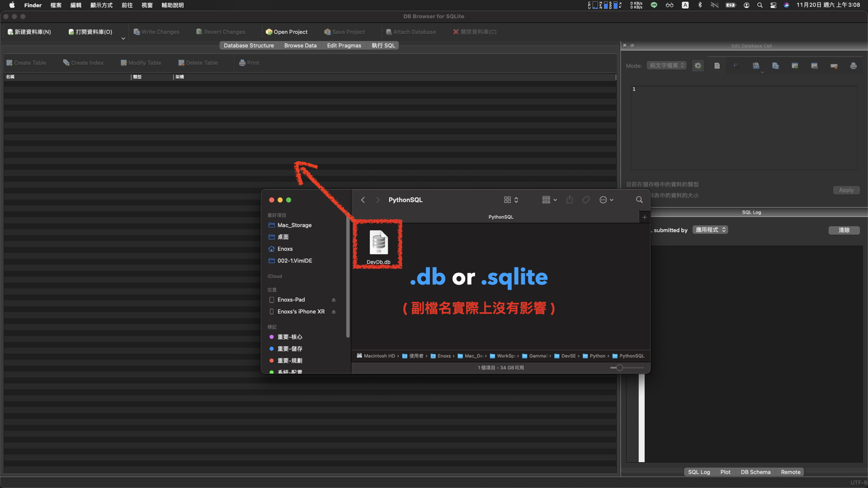Image resolution: width=868 pixels, height=488 pixels.
Task: Switch to the DB Schema bottom tab
Action: click(755, 472)
